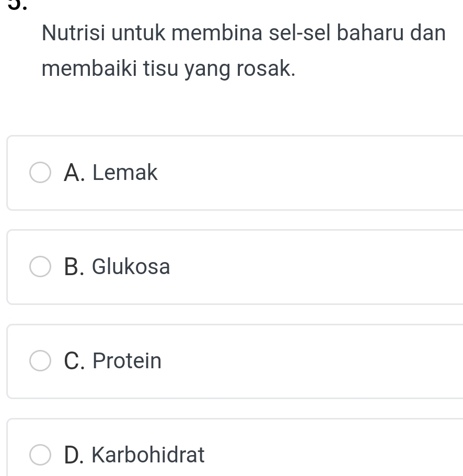Click the empty area of the Glukosa answer card

tap(314, 267)
